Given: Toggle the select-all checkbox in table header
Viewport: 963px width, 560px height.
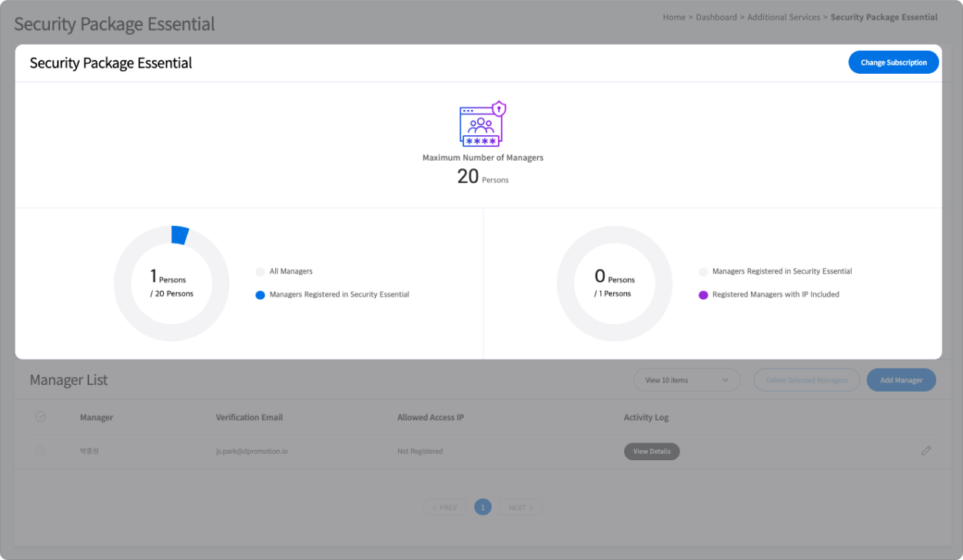Looking at the screenshot, I should [x=41, y=416].
